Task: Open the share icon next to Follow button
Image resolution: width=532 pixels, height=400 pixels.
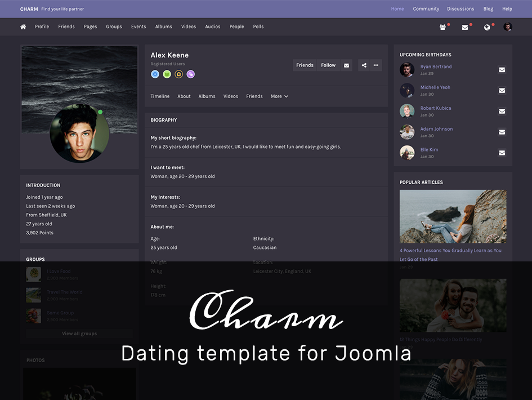Action: point(363,65)
